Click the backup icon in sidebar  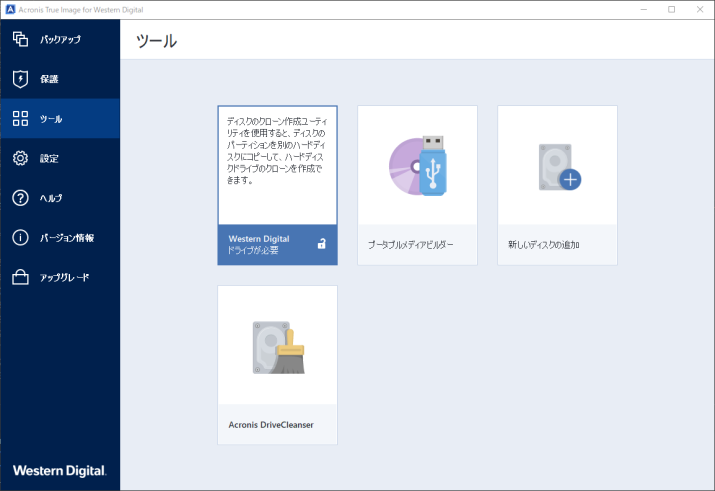pyautogui.click(x=20, y=40)
